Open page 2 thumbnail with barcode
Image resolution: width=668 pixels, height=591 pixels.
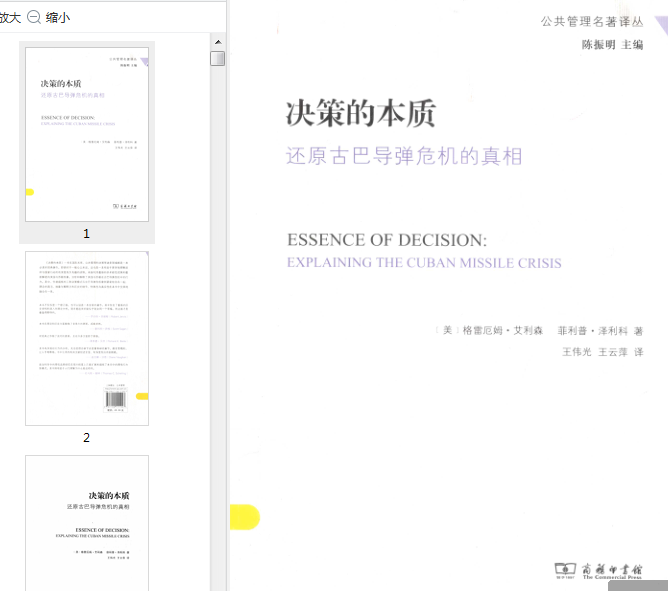[x=87, y=338]
